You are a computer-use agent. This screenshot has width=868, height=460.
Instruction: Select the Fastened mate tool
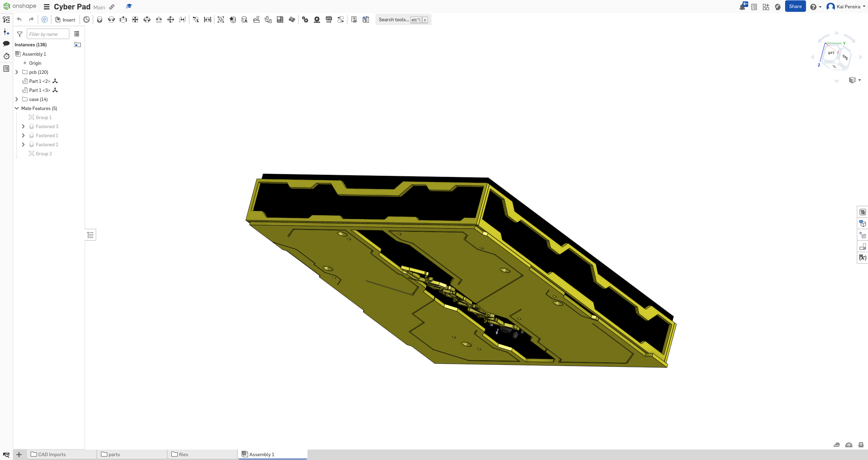[x=100, y=20]
